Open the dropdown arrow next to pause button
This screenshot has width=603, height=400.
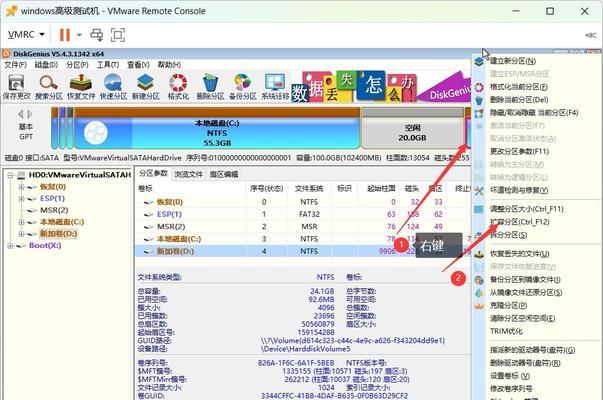pyautogui.click(x=79, y=35)
